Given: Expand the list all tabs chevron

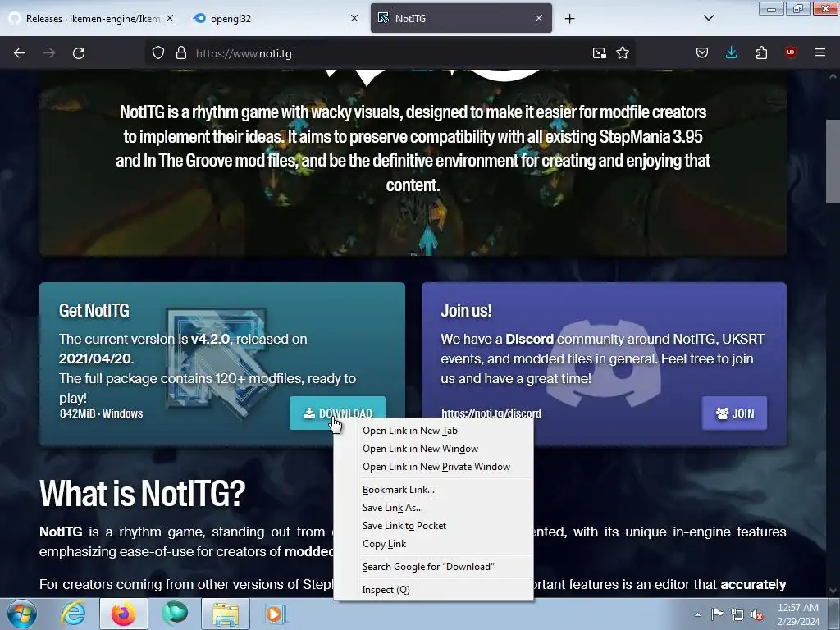Looking at the screenshot, I should tap(708, 18).
